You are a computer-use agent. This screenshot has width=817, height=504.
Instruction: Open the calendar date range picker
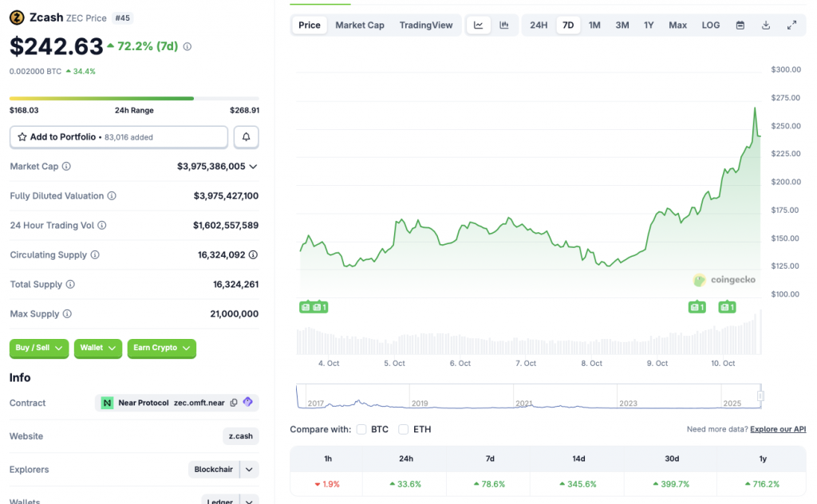740,25
